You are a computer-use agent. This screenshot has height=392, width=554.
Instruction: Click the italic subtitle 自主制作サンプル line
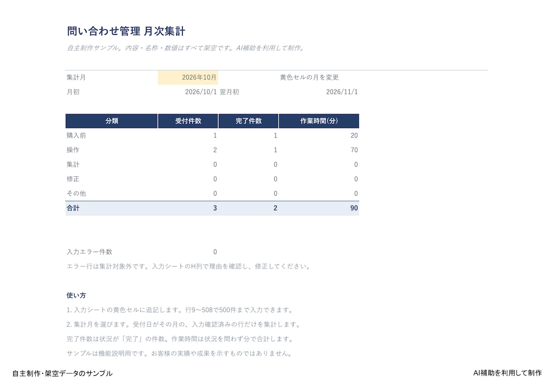click(x=185, y=48)
